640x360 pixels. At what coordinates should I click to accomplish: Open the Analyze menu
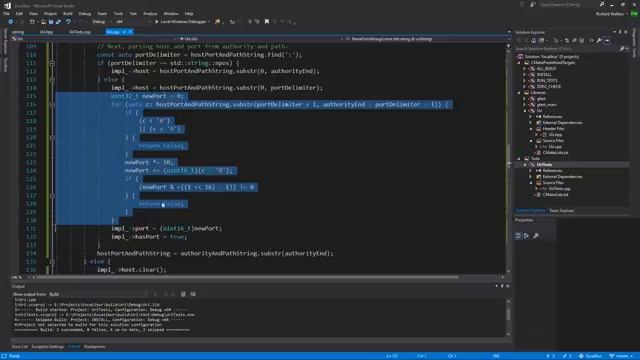150,13
